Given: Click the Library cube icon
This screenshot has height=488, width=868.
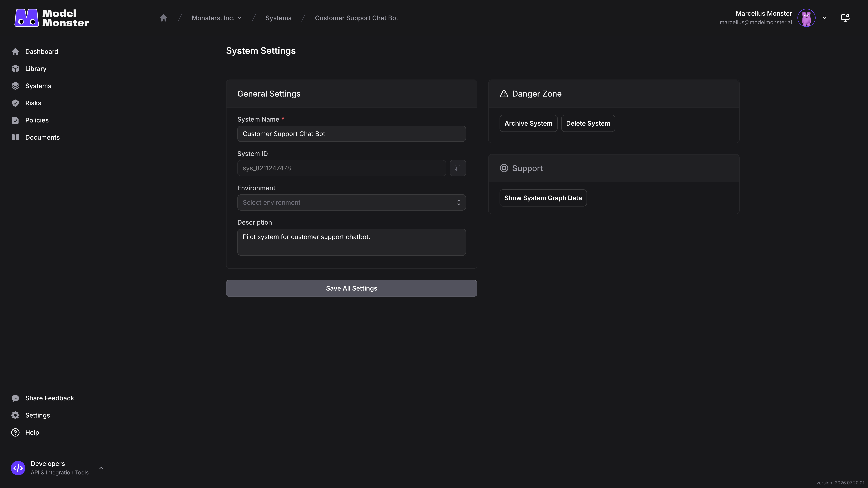Looking at the screenshot, I should [15, 69].
